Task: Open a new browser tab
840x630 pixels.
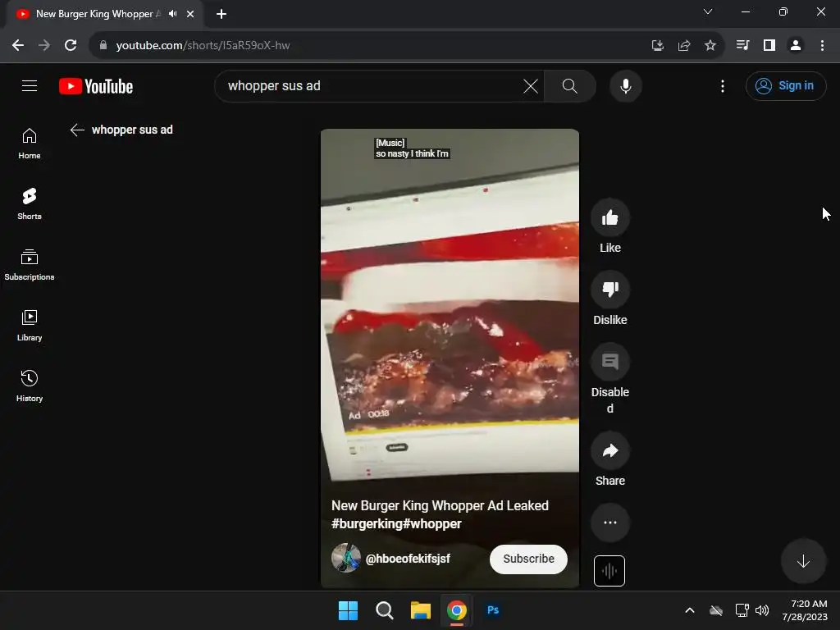Action: click(x=221, y=14)
